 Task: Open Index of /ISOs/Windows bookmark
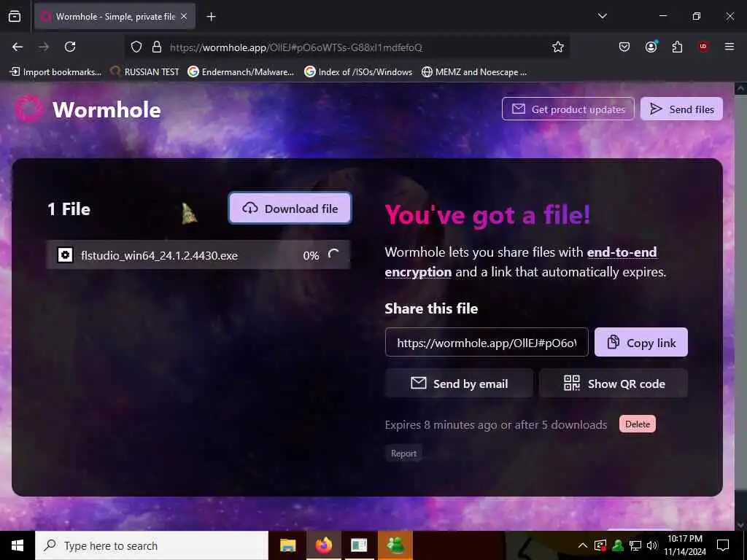click(x=358, y=72)
